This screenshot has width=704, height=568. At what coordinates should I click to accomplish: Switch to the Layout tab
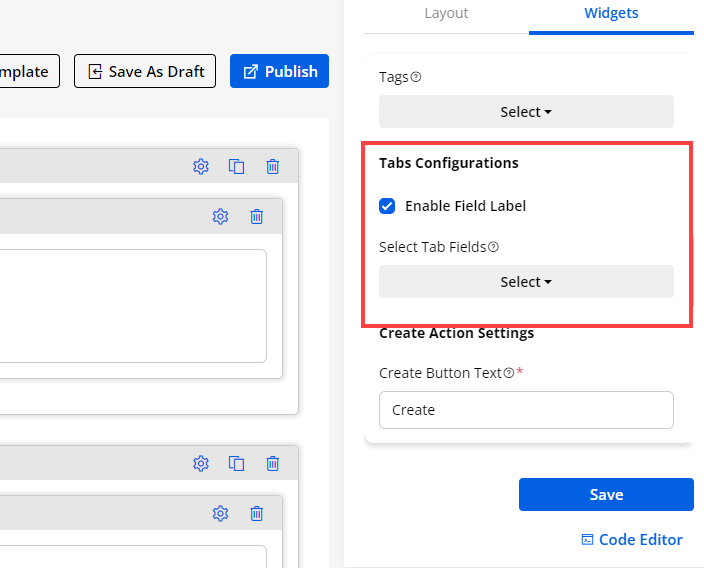(446, 13)
